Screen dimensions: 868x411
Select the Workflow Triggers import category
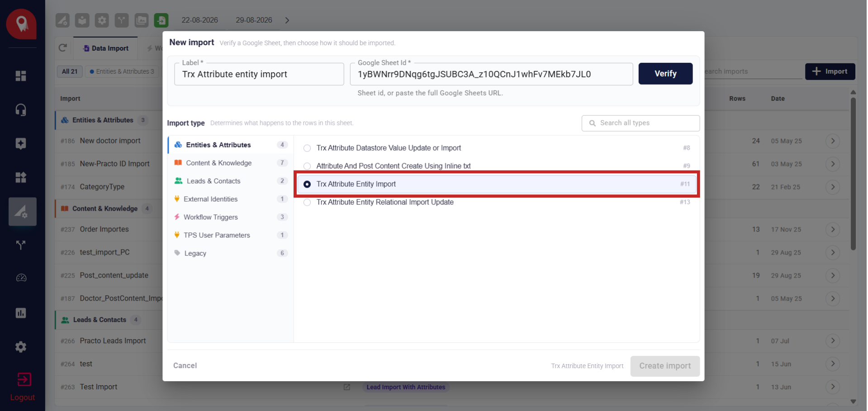(231, 217)
